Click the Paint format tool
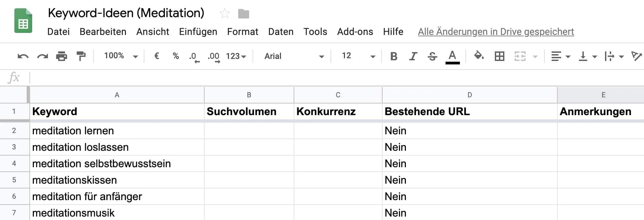644x220 pixels. 81,56
